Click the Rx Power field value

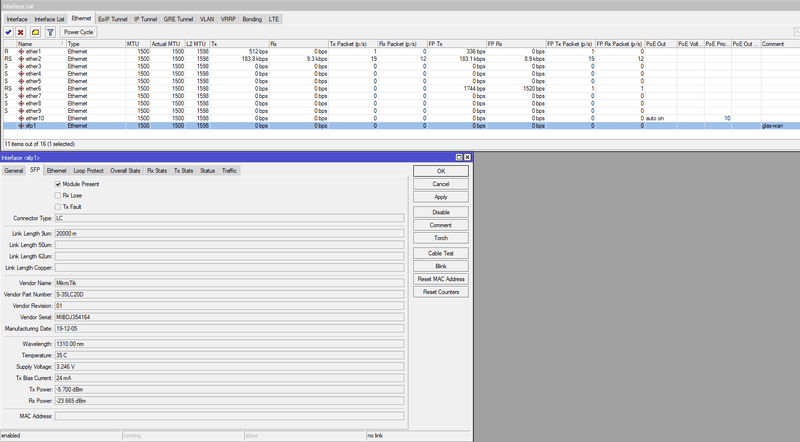[230, 401]
